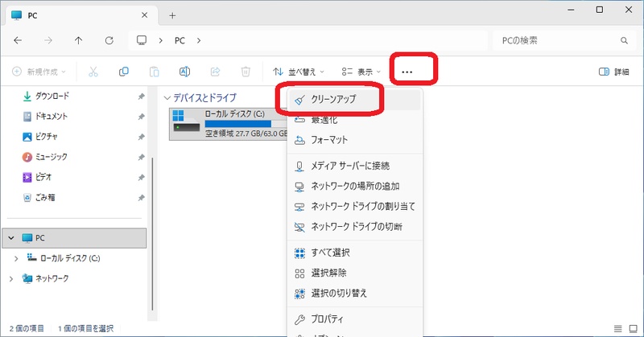Viewport: 644px width, 337px height.
Task: Click the Refresh button in navigation bar
Action: tap(108, 40)
